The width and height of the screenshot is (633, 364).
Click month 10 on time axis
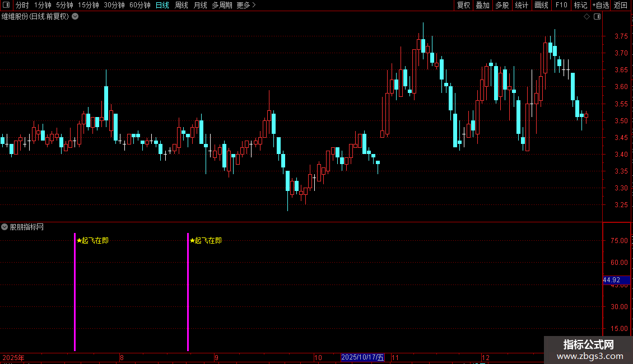[318, 357]
